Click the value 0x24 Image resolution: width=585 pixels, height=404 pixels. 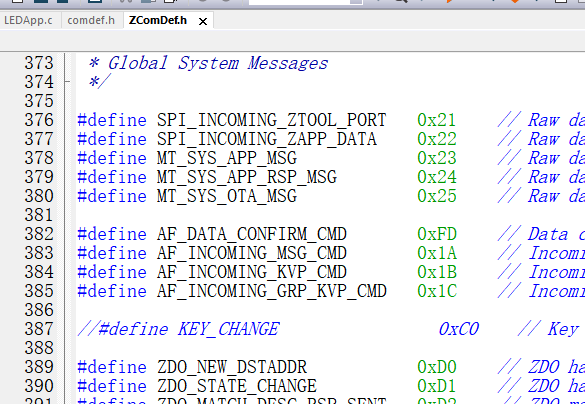tap(437, 177)
